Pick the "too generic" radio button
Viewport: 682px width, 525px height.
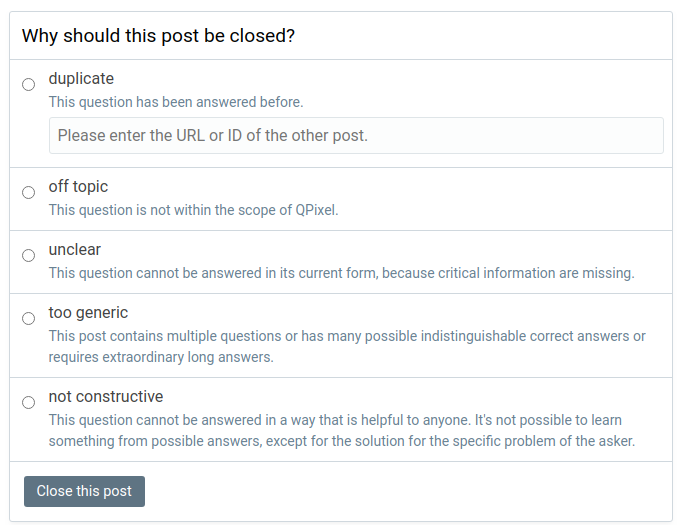29,319
